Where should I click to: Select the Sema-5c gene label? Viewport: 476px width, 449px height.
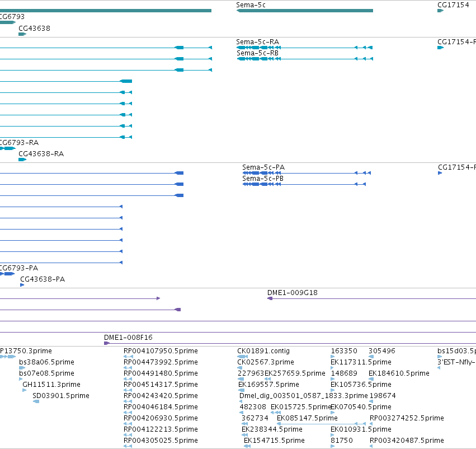(x=251, y=5)
